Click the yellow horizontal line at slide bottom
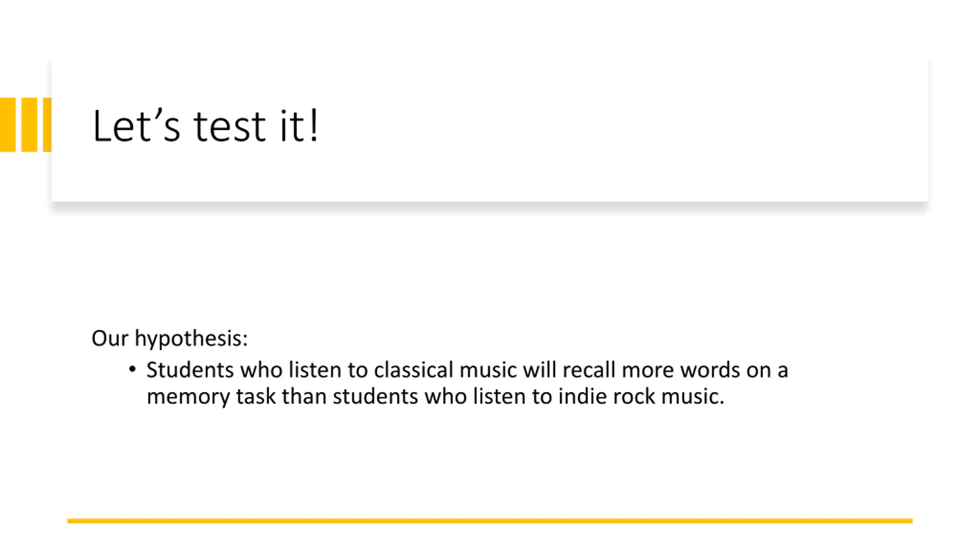 [490, 521]
